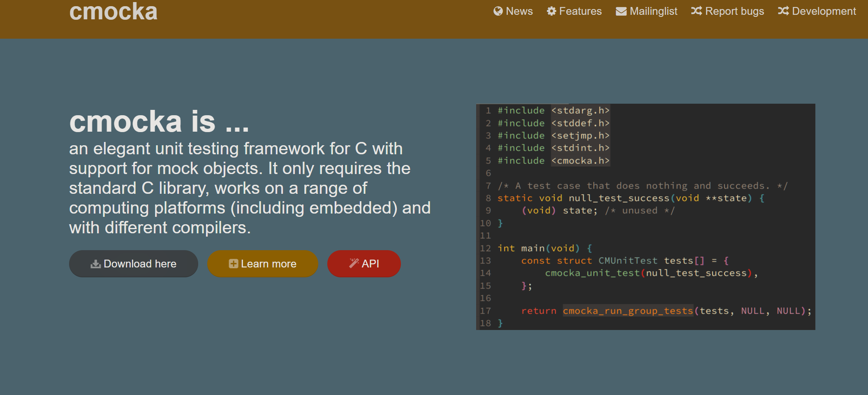
Task: Open the Mailinglist link
Action: (x=646, y=11)
